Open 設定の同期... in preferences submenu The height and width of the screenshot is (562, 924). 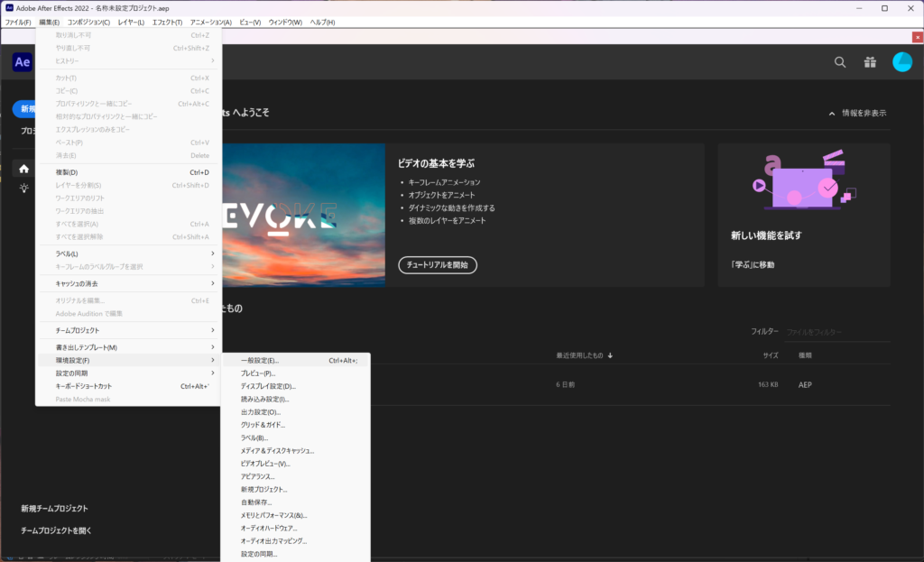tap(296, 554)
